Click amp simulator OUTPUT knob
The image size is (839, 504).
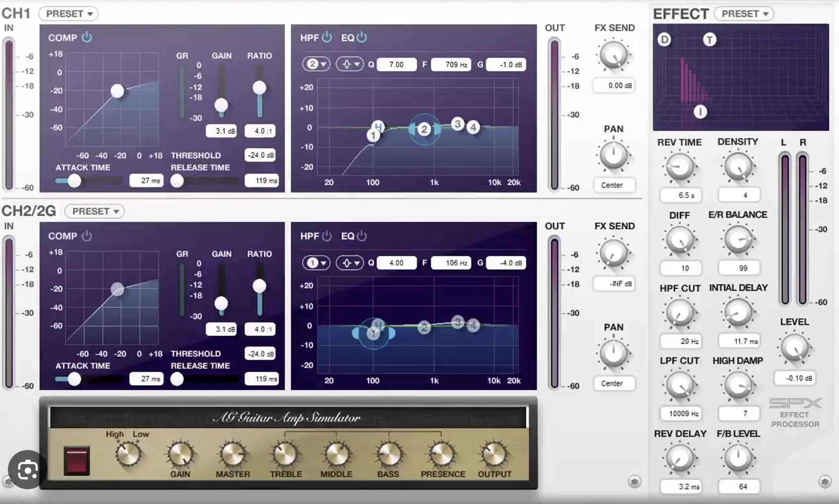pos(494,454)
